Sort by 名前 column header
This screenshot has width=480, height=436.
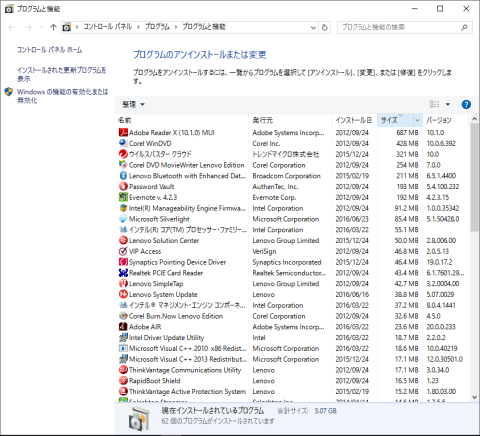coord(182,120)
